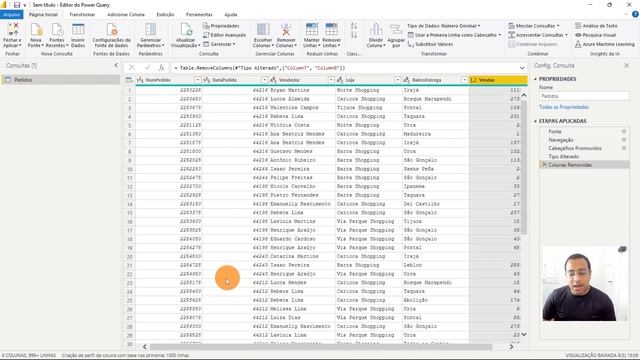Image resolution: width=640 pixels, height=360 pixels.
Task: Click Substituir Valores in the ribbon
Action: click(x=430, y=44)
